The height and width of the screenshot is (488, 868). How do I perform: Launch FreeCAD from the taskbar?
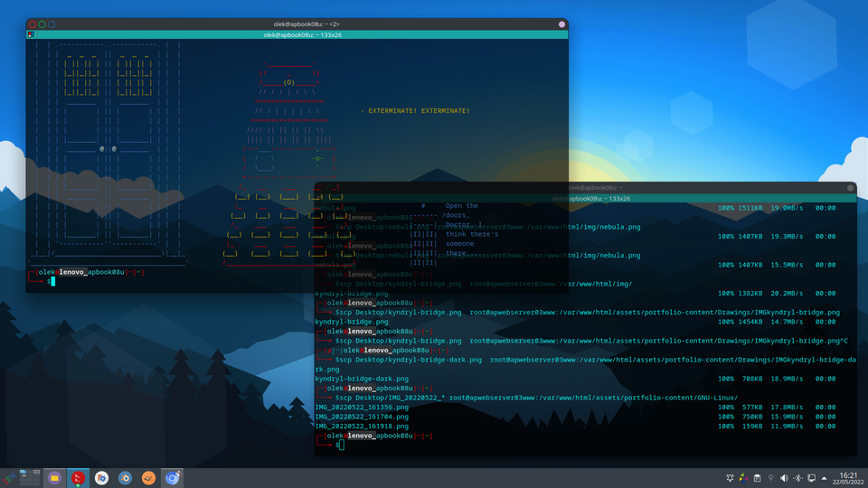[101, 478]
